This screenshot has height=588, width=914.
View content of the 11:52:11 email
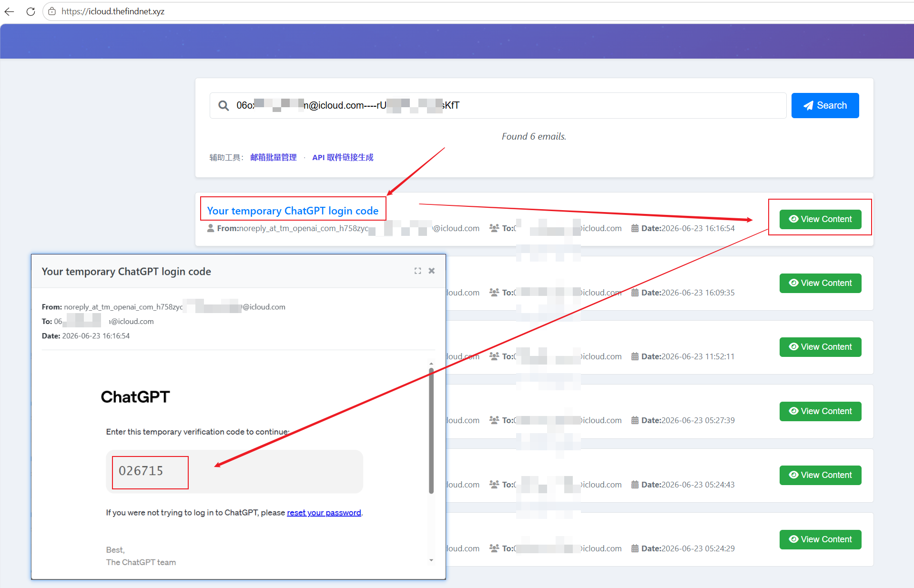point(820,347)
